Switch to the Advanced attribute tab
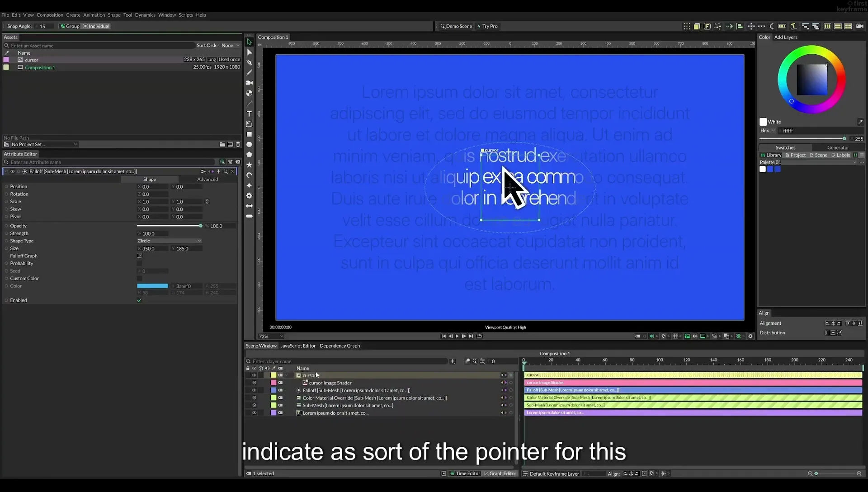The width and height of the screenshot is (868, 492). click(208, 180)
